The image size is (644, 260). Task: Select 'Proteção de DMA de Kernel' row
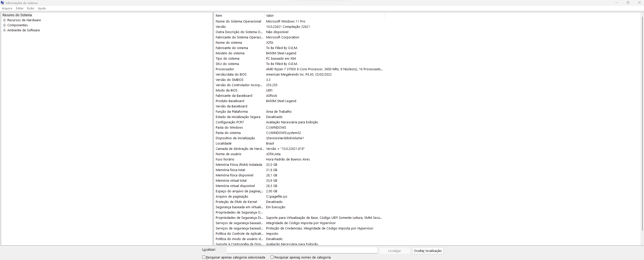click(299, 202)
